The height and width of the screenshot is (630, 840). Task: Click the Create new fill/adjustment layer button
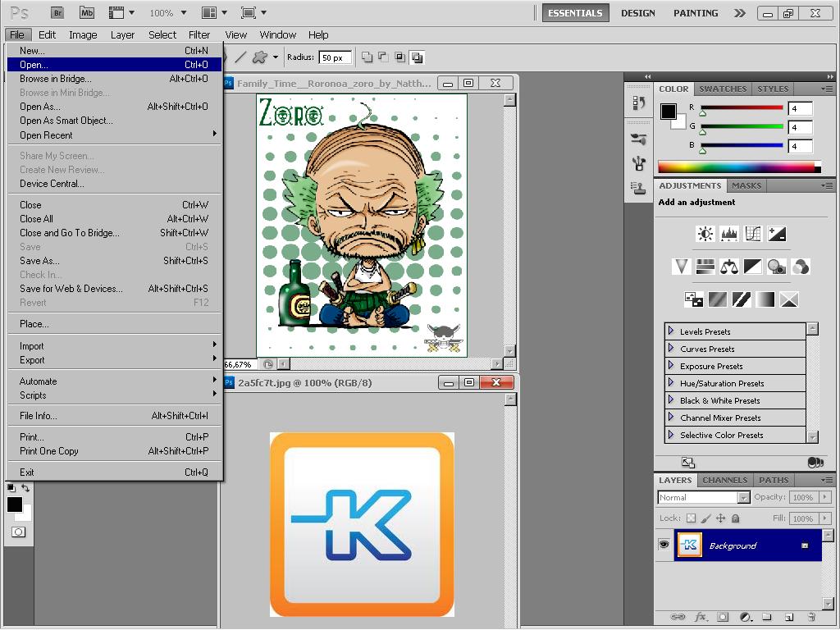tap(745, 617)
